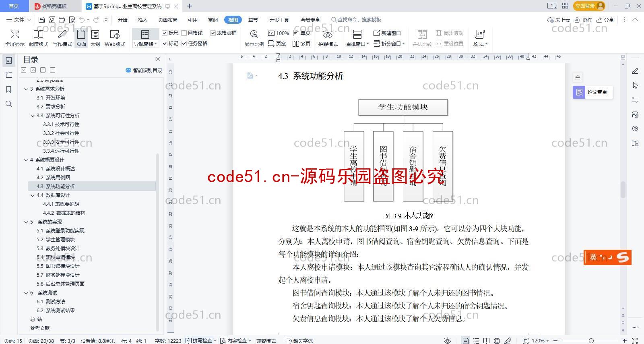Choose Single Page (单页) view
644x344 pixels.
[302, 33]
